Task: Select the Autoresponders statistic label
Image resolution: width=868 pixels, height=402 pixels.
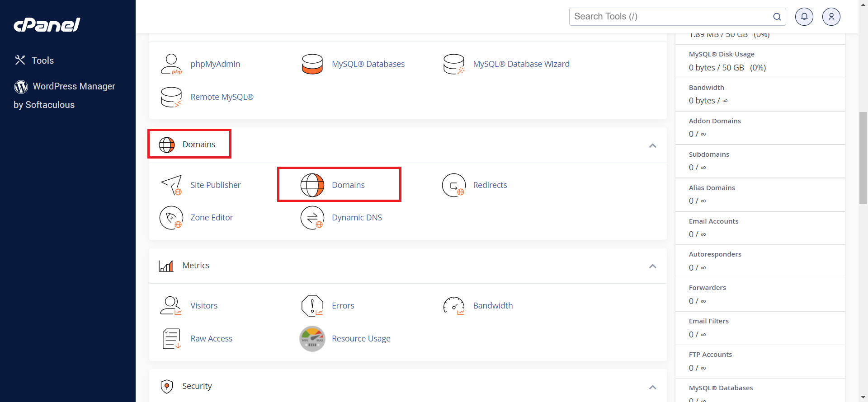Action: point(715,254)
